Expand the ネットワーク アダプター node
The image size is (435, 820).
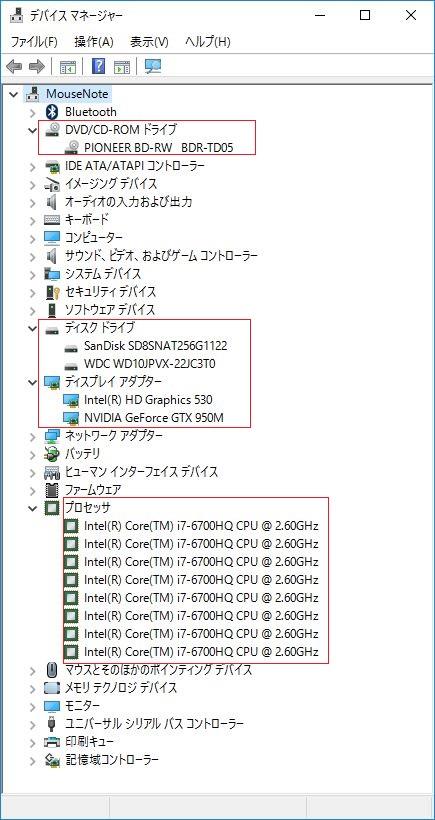coord(33,436)
